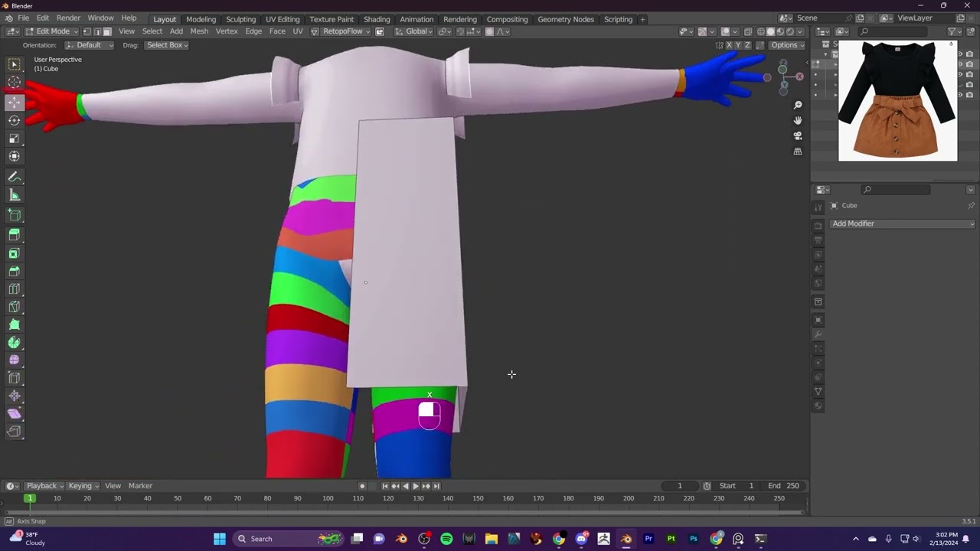Image resolution: width=980 pixels, height=551 pixels.
Task: Activate the Shrink/Fatten tool
Action: [x=15, y=396]
